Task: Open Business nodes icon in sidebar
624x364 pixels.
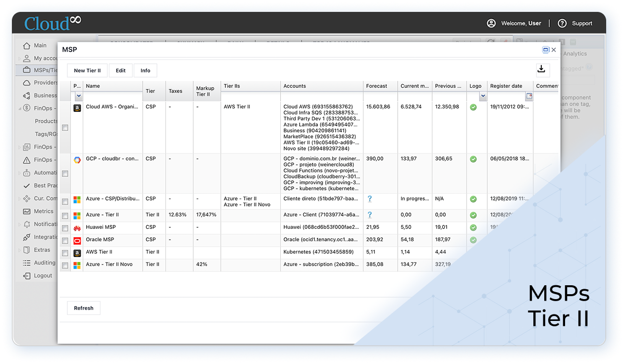Action: click(27, 96)
